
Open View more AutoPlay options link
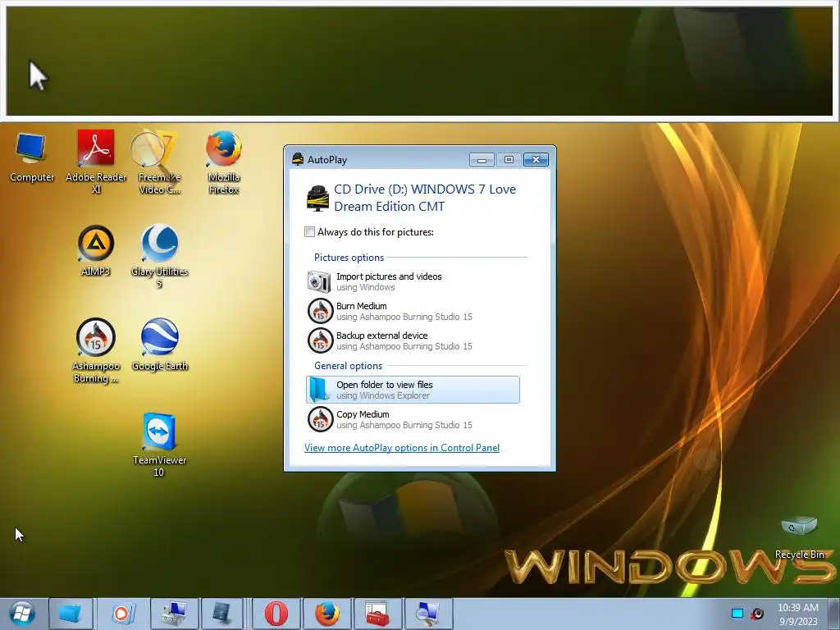[x=402, y=448]
